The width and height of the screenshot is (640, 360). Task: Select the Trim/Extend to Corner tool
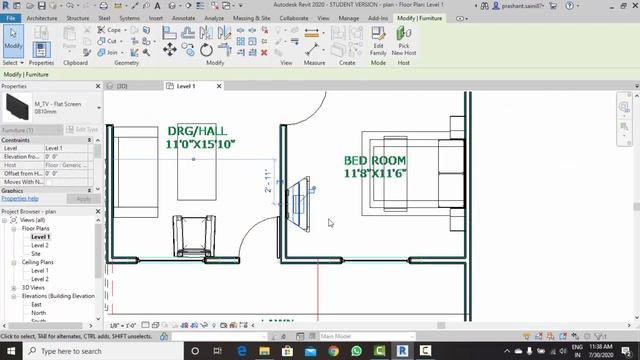tap(224, 50)
